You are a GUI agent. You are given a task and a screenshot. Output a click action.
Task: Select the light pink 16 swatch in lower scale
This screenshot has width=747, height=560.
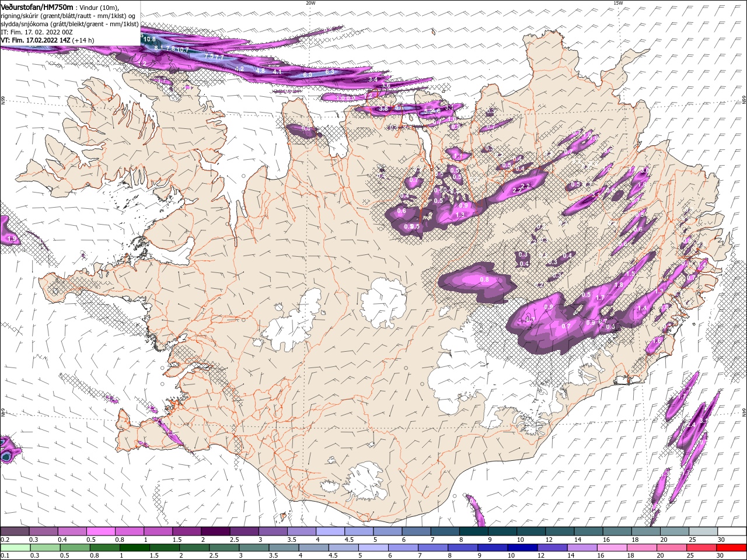(612, 548)
